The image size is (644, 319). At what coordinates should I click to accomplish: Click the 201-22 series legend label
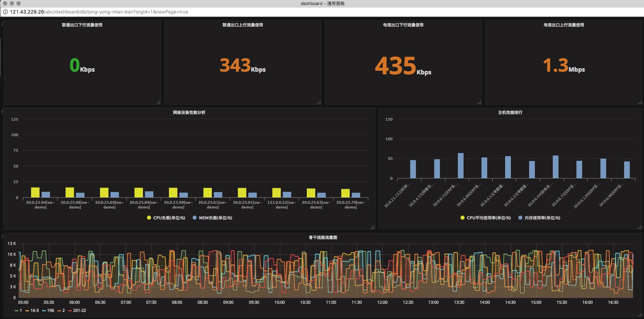click(79, 311)
